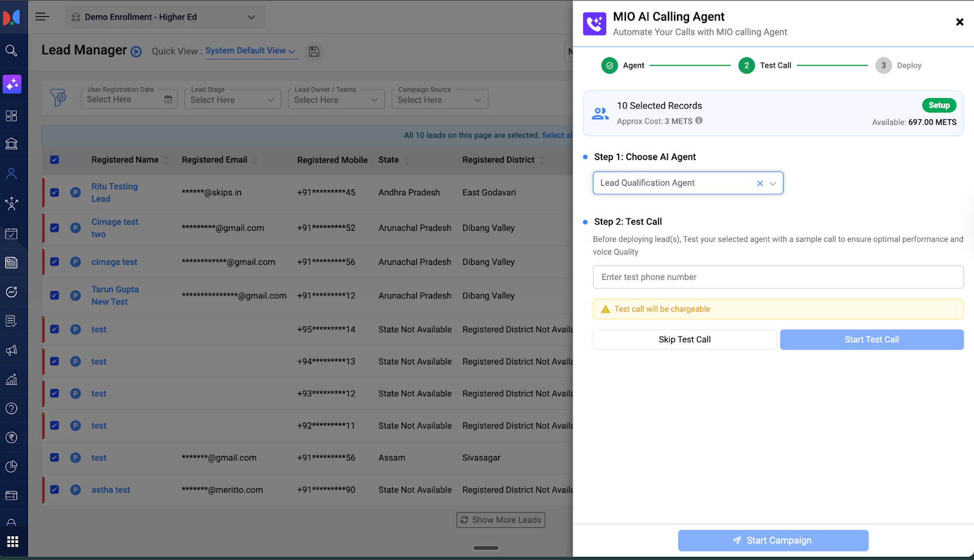Play the Lead Manager tutorial video icon
Image resolution: width=974 pixels, height=560 pixels.
136,52
